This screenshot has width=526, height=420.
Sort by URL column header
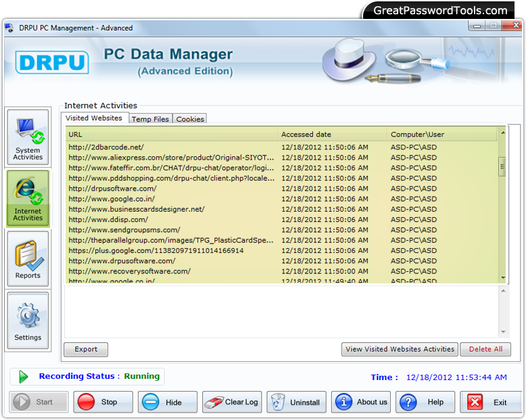172,134
